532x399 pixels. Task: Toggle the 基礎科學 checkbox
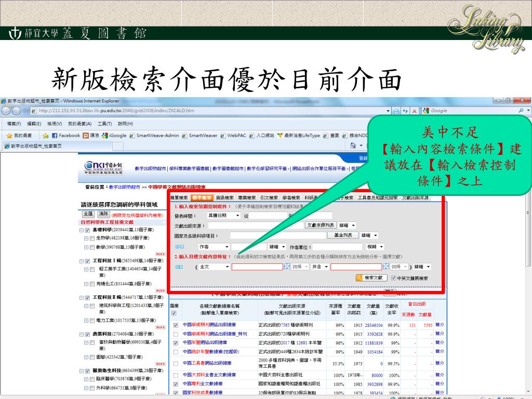pyautogui.click(x=87, y=230)
